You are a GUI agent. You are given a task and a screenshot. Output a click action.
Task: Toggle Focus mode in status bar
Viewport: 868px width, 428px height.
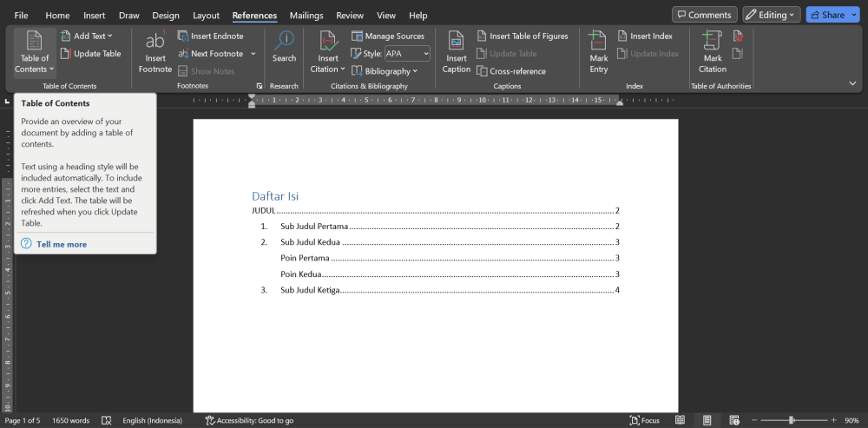click(x=644, y=420)
